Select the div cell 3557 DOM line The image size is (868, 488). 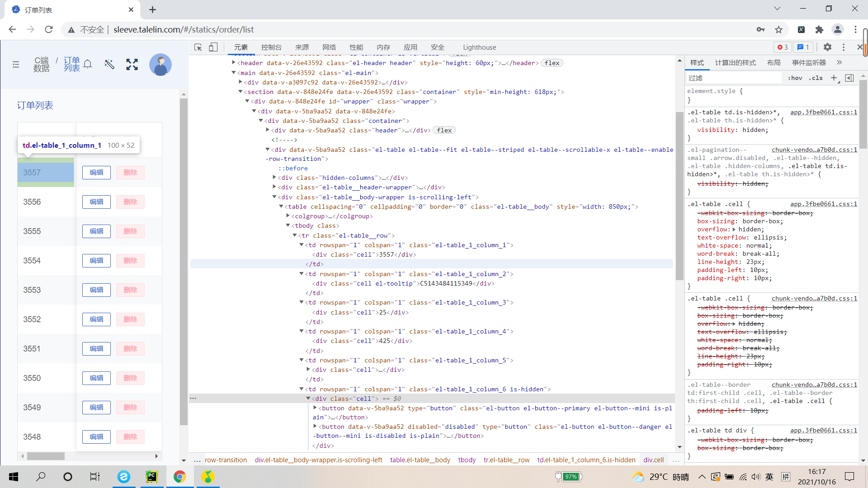point(364,254)
